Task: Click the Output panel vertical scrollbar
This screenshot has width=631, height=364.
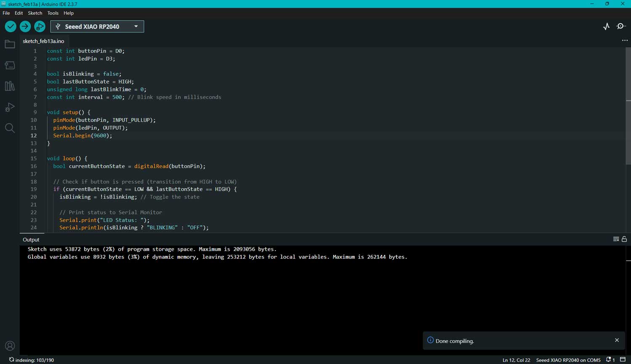Action: tap(628, 300)
